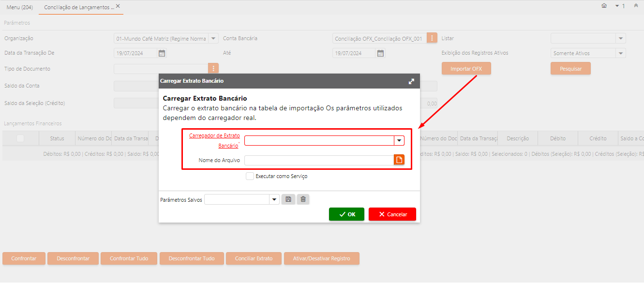The width and height of the screenshot is (644, 284).
Task: Click the Ativar/Desativar Registro button
Action: click(x=322, y=258)
